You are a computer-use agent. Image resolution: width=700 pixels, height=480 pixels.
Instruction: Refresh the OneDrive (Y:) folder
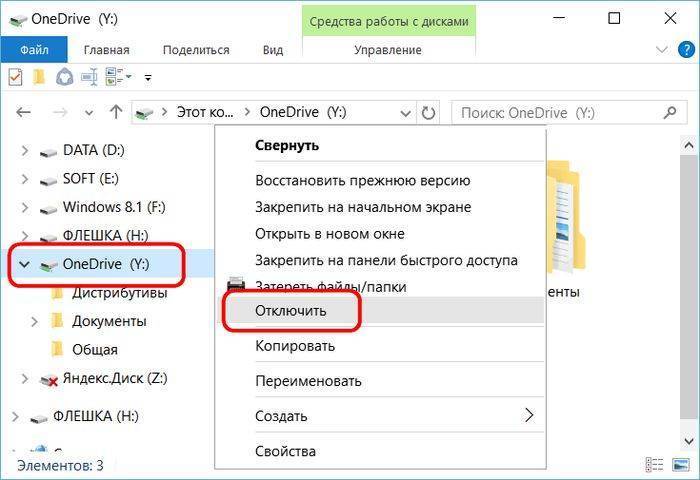(428, 113)
